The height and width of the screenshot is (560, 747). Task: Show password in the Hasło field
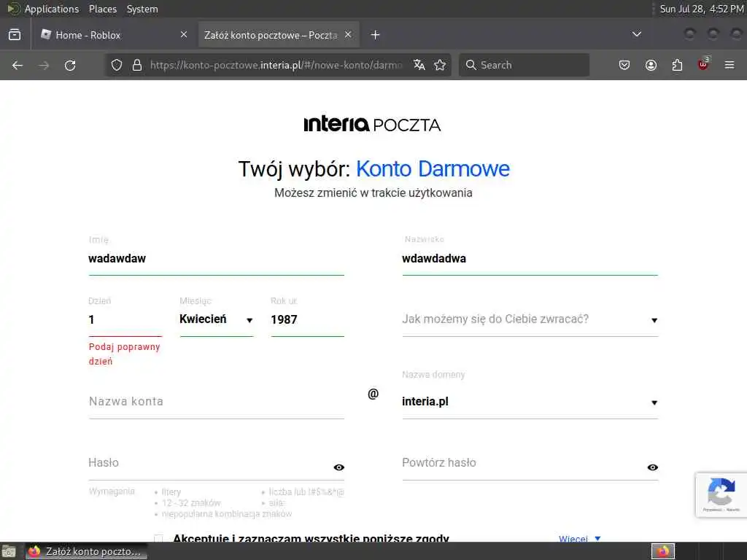[338, 467]
